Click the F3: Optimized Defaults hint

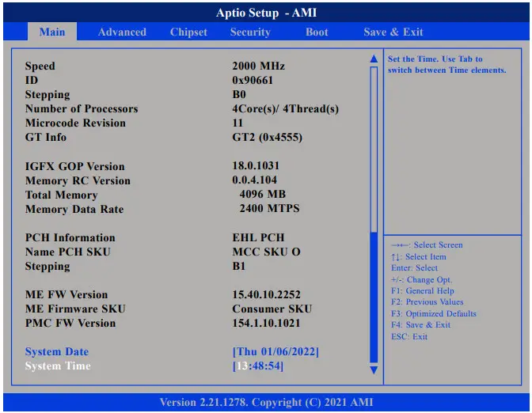pos(434,314)
